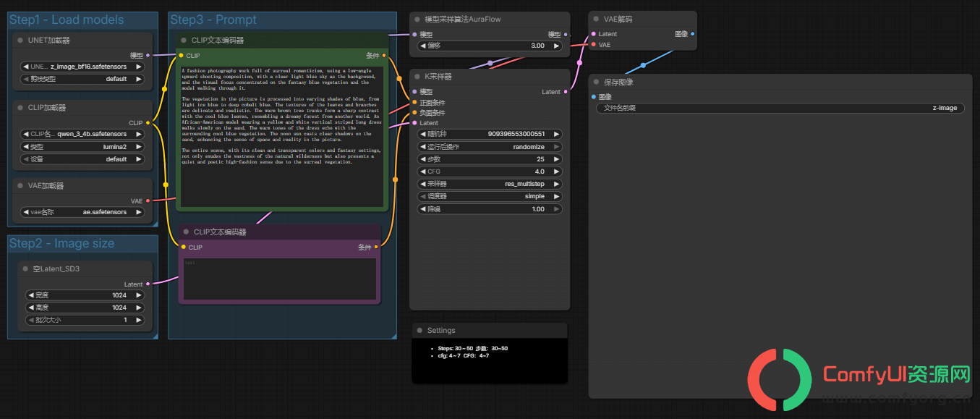
Task: Click the 正面条件 input port on K采样器
Action: [x=414, y=103]
